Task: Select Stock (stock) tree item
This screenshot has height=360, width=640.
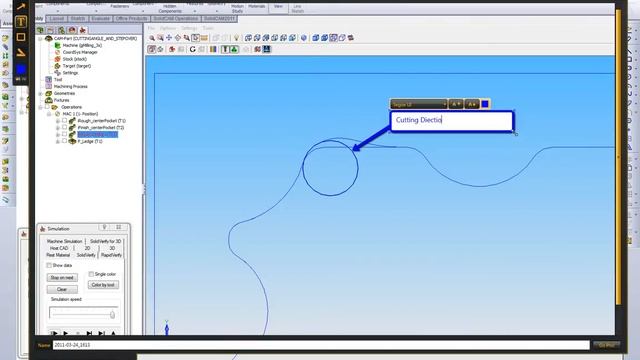Action: tap(74, 59)
